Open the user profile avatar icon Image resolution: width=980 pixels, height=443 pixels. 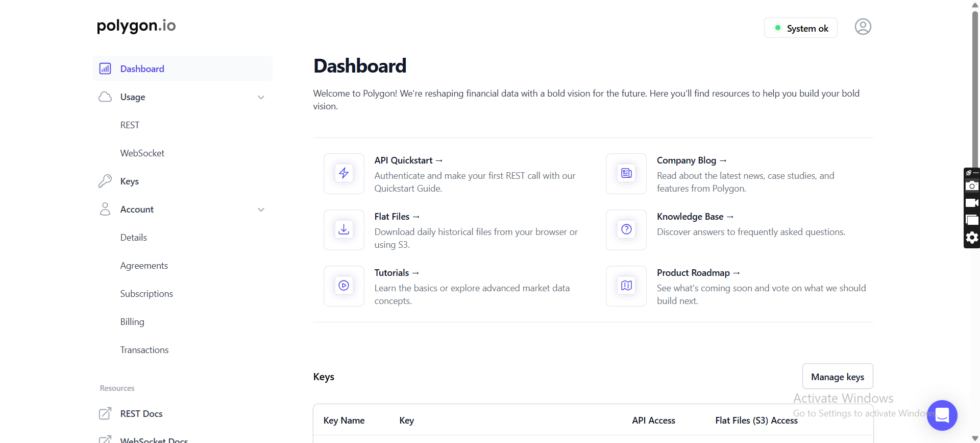863,27
